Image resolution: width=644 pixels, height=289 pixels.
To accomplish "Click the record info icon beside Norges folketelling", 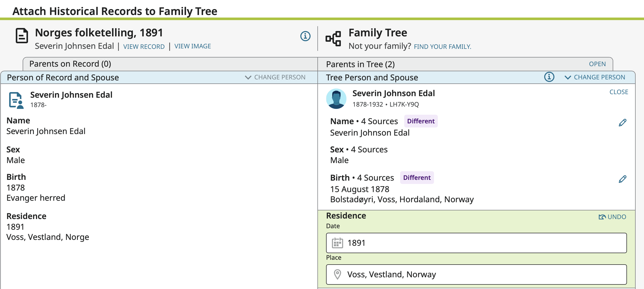I will (x=305, y=36).
